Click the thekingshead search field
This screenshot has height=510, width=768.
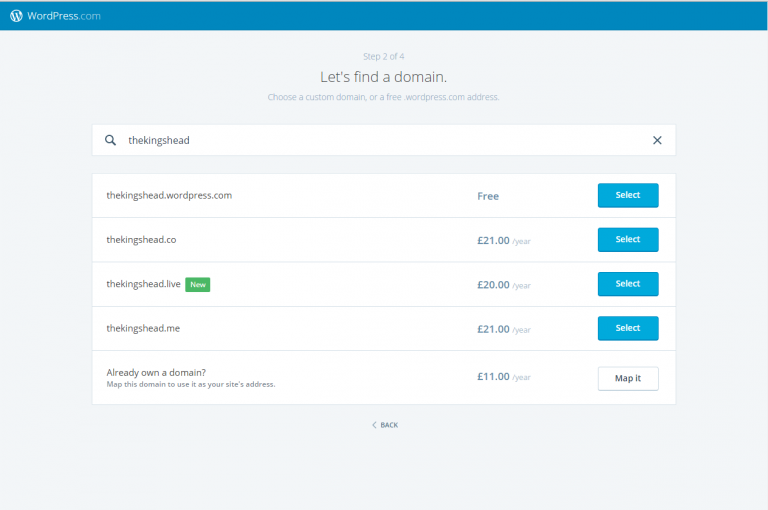(384, 140)
